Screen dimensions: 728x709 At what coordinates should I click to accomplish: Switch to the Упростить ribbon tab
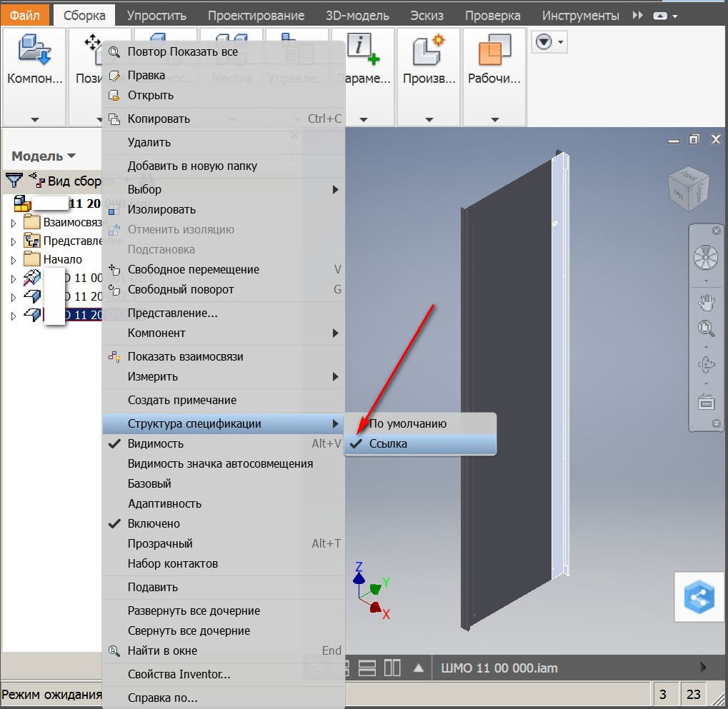[156, 15]
